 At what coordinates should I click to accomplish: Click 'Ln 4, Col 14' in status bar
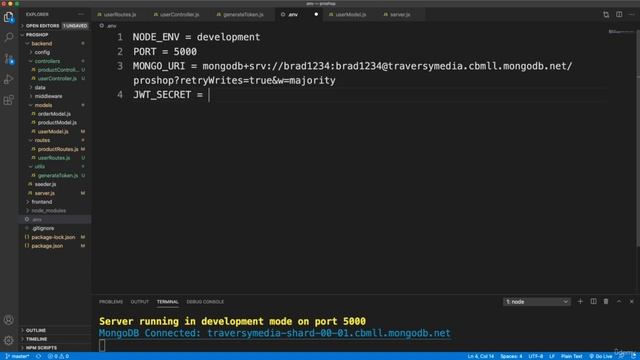[x=481, y=356]
